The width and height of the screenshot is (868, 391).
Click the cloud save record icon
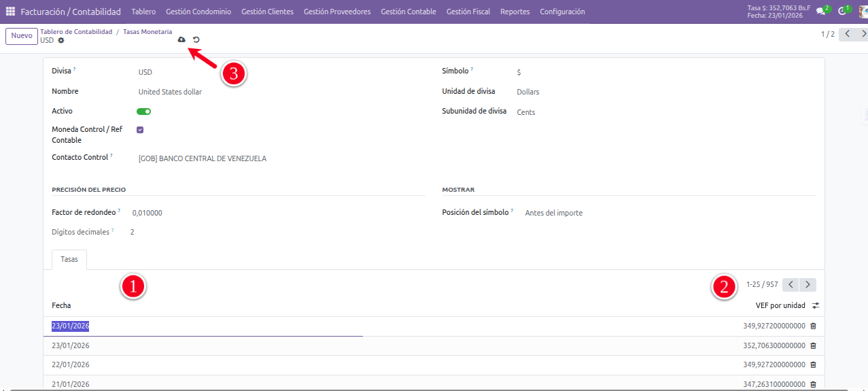pyautogui.click(x=181, y=40)
